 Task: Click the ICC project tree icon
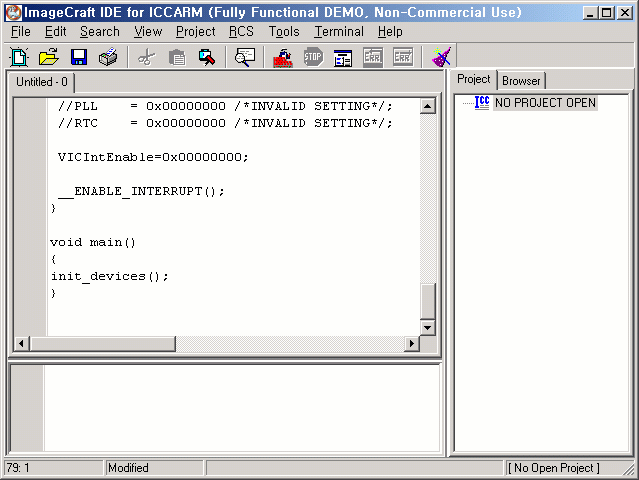(x=482, y=103)
